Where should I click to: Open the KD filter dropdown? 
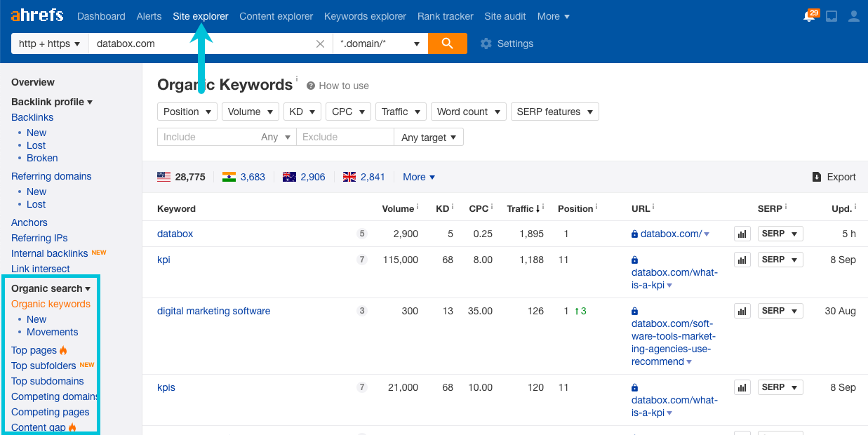click(x=302, y=112)
